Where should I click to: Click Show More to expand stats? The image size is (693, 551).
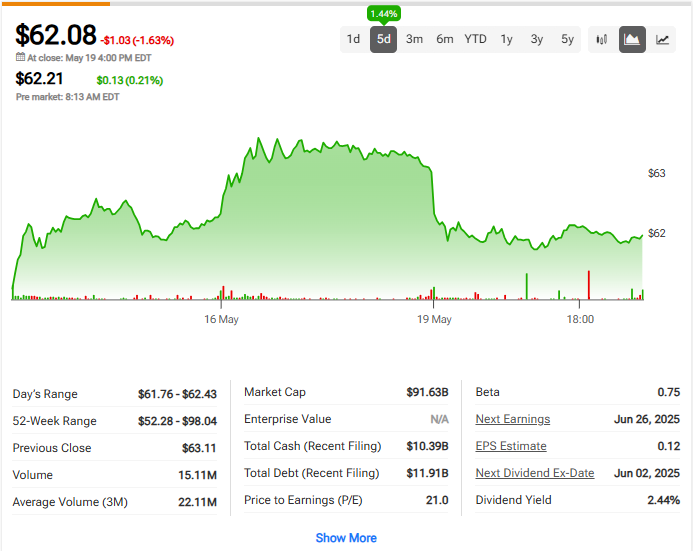tap(346, 538)
